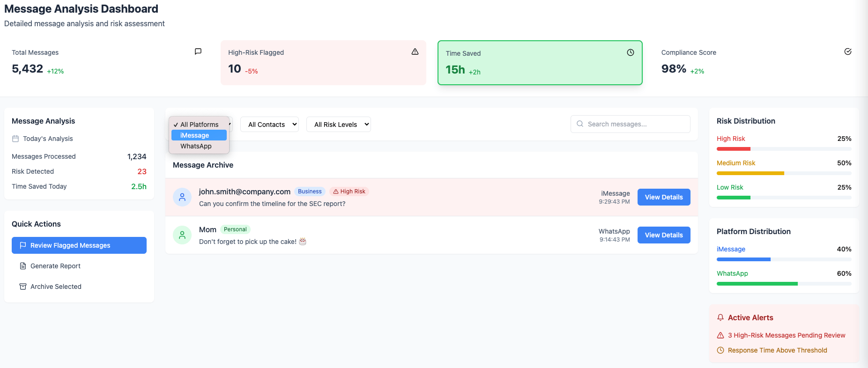Click the iMessage blue distribution bar
The width and height of the screenshot is (868, 368).
[743, 259]
